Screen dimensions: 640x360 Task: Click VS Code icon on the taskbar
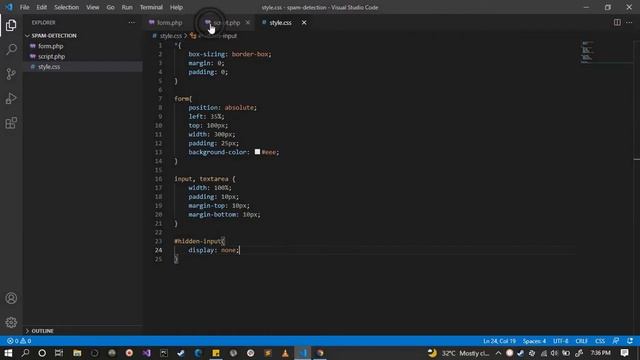click(x=303, y=353)
